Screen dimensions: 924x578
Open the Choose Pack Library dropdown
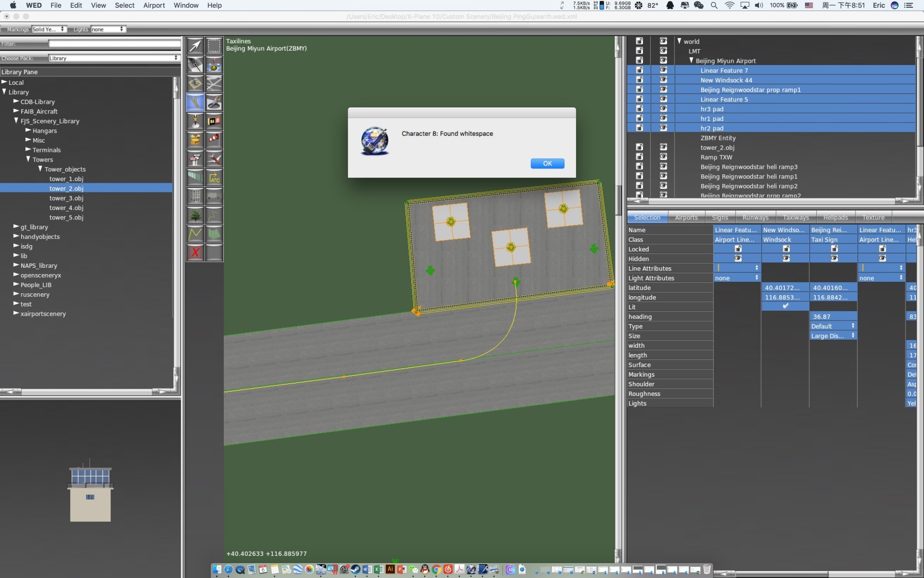point(114,58)
